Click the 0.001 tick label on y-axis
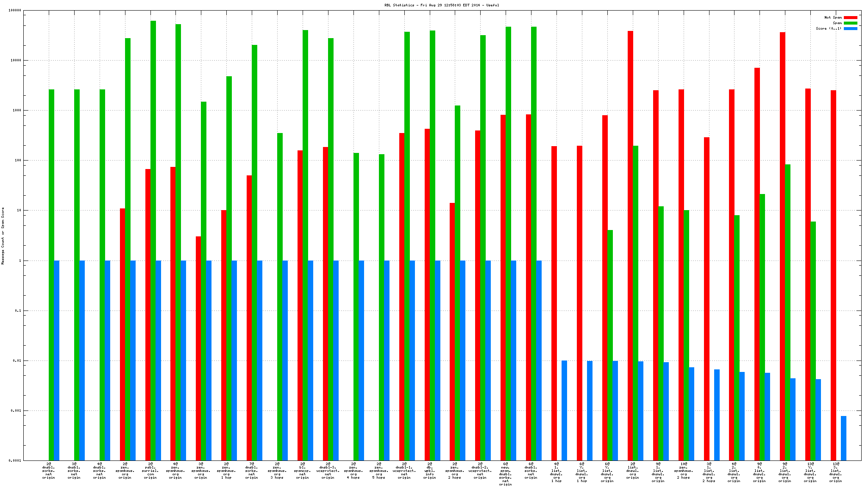The image size is (868, 488). point(16,411)
